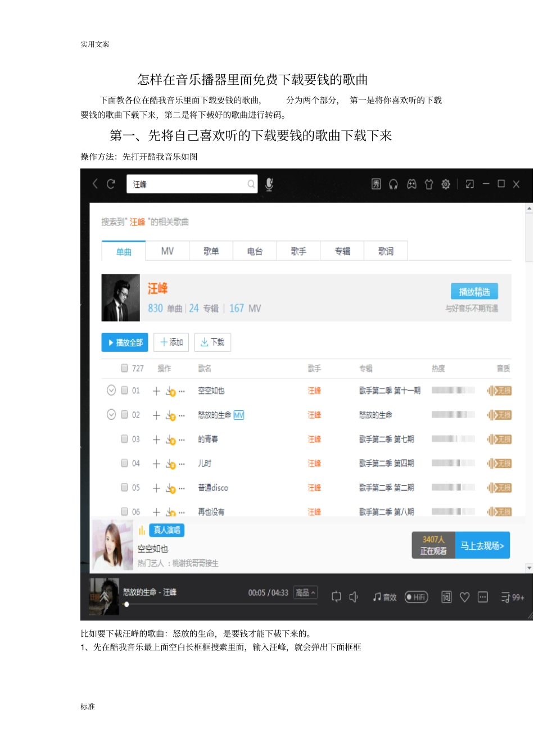
Task: Add song 01 空空如也 with plus icon
Action: click(x=156, y=391)
